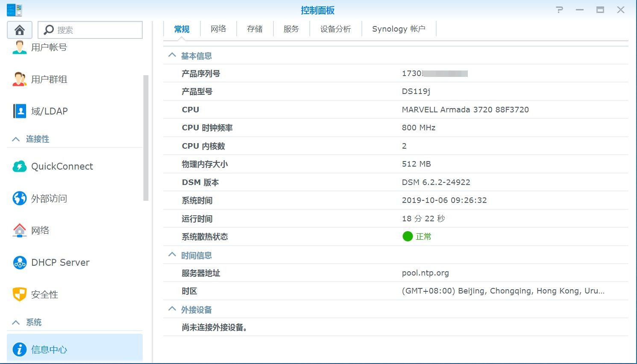Open 域/LDAP in the sidebar
The height and width of the screenshot is (364, 637).
click(x=50, y=111)
